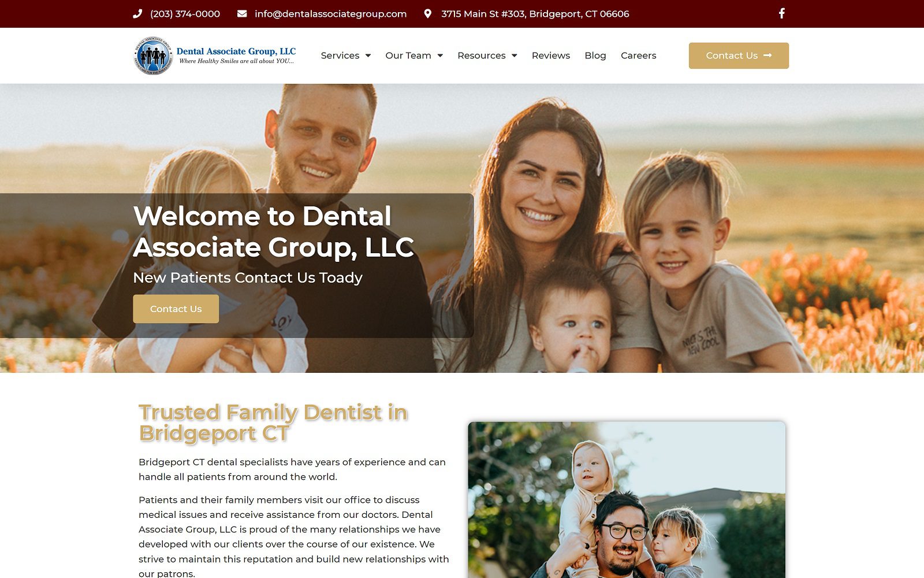Expand the Services dropdown caret

[368, 55]
